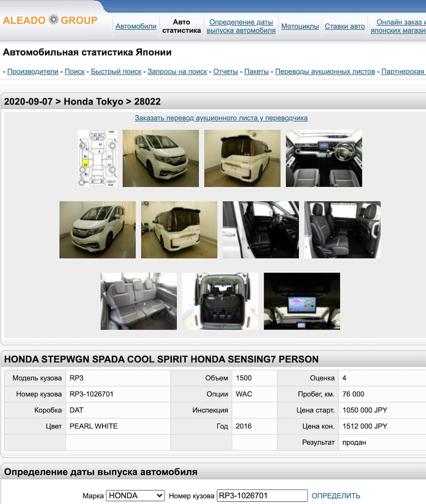Image resolution: width=426 pixels, height=504 pixels.
Task: Click the Aleado Group logo
Action: tap(50, 20)
